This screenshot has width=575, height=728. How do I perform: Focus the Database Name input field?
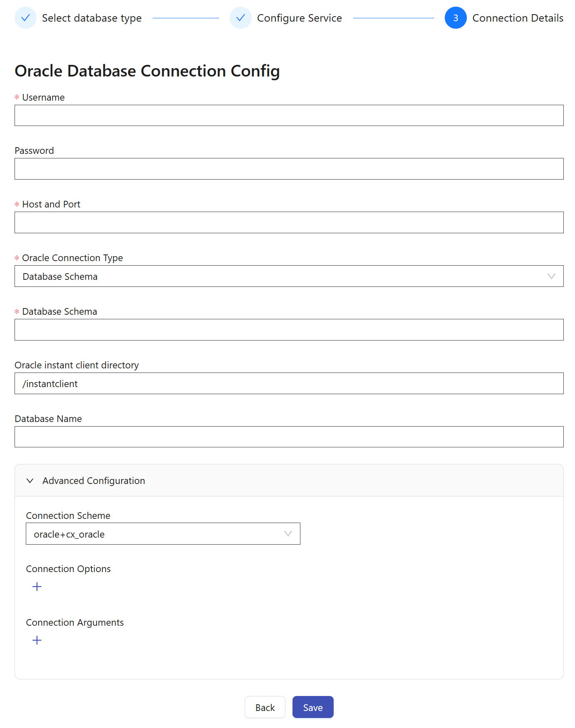tap(289, 437)
